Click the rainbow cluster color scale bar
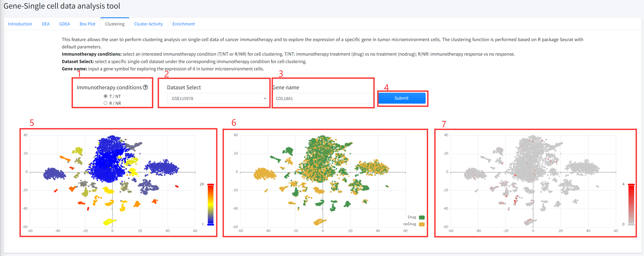The height and width of the screenshot is (256, 644). 211,204
